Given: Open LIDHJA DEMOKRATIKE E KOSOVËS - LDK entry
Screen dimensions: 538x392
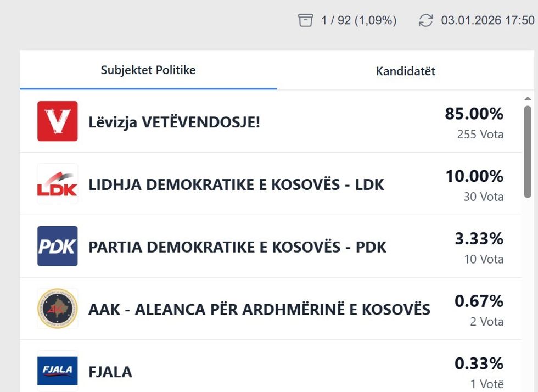Looking at the screenshot, I should click(236, 184).
